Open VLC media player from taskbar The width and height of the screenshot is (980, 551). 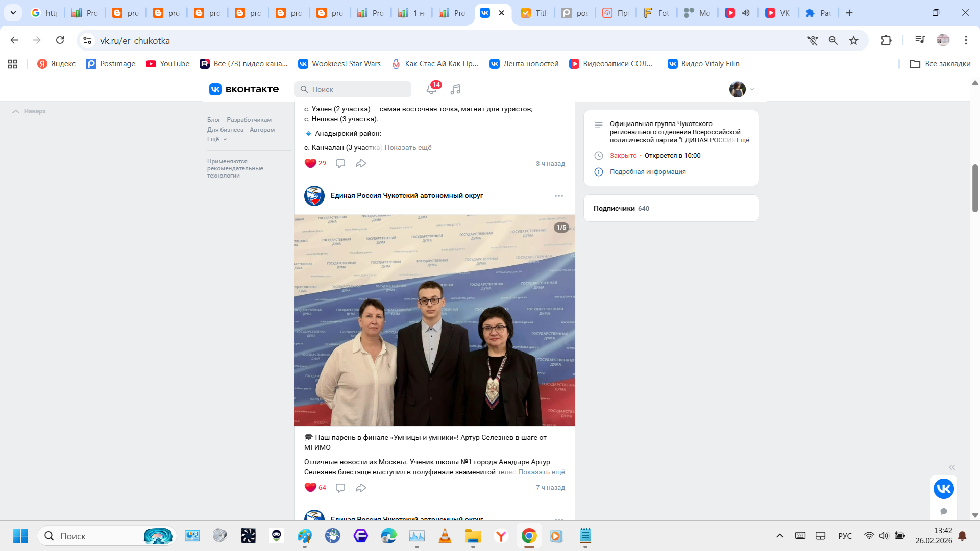(445, 536)
